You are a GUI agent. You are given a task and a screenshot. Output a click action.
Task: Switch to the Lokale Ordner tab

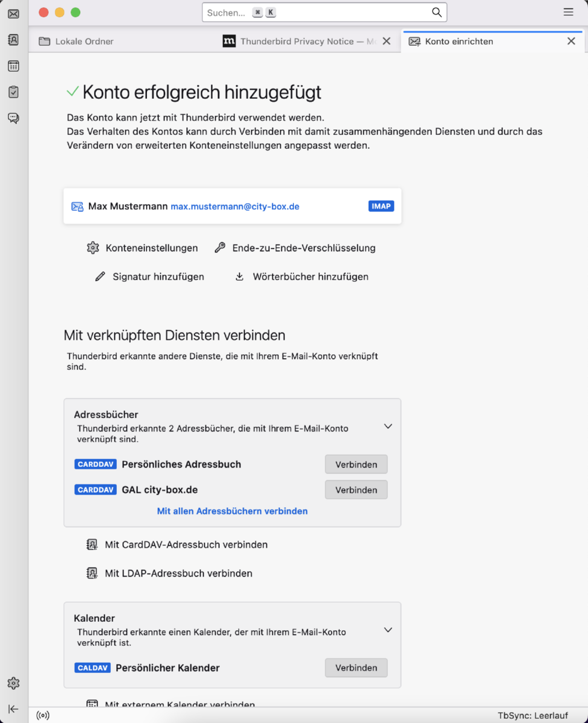click(84, 42)
